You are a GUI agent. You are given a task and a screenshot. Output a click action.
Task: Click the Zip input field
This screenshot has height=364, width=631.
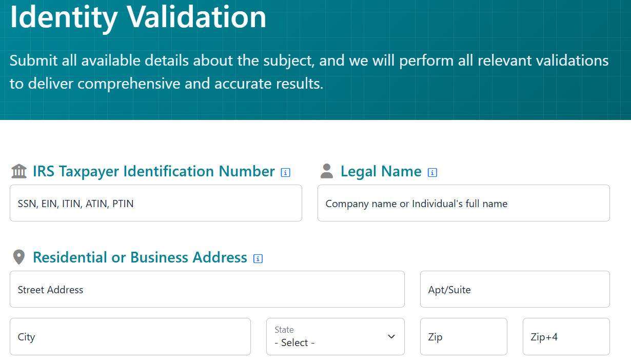pyautogui.click(x=463, y=337)
